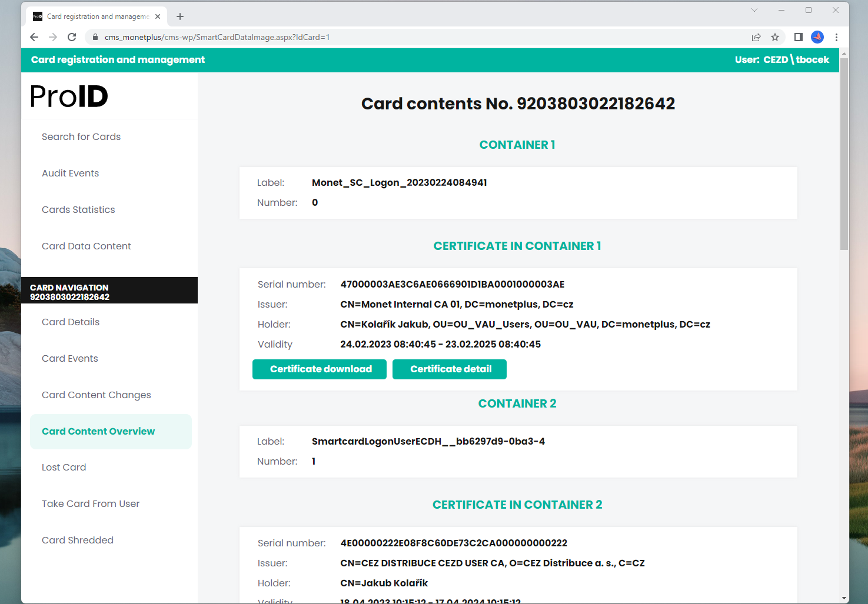Open the Certificate detail view
This screenshot has height=604, width=868.
[x=450, y=369]
